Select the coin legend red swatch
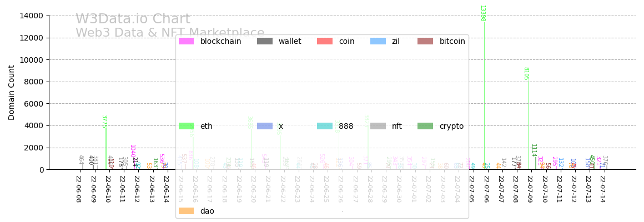 click(x=325, y=41)
